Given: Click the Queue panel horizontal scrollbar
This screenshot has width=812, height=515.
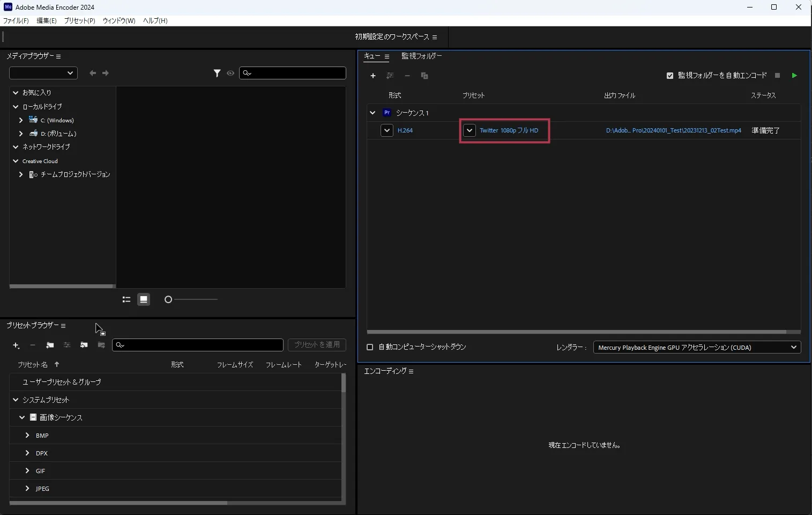Looking at the screenshot, I should 577,332.
